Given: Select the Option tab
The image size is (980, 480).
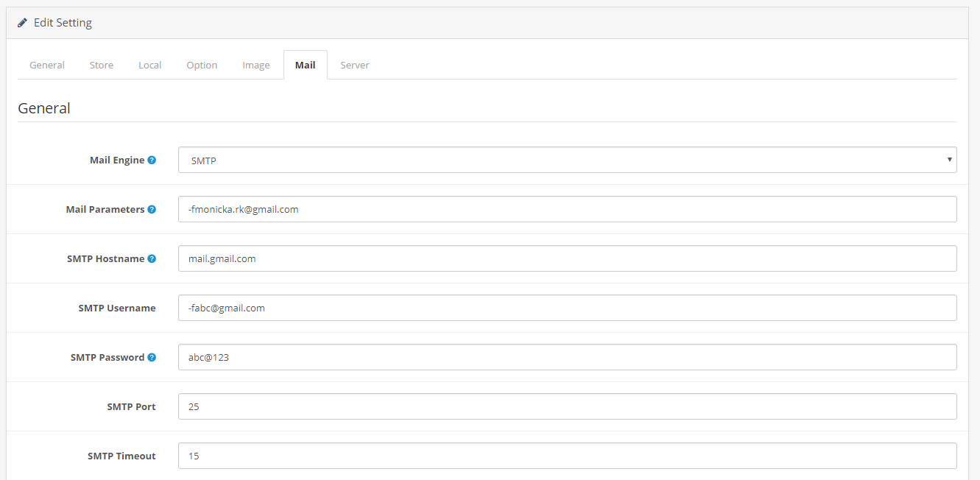Looking at the screenshot, I should [202, 65].
